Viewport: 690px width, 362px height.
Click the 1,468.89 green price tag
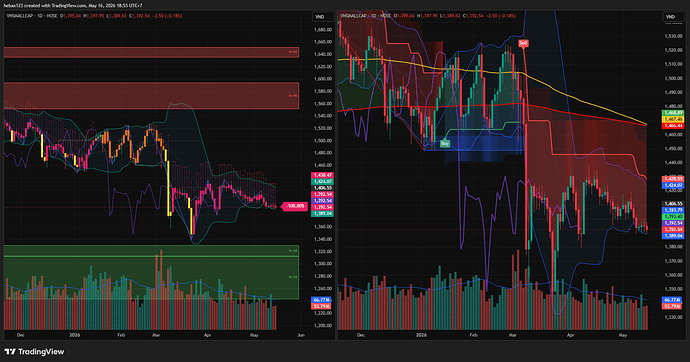[673, 113]
